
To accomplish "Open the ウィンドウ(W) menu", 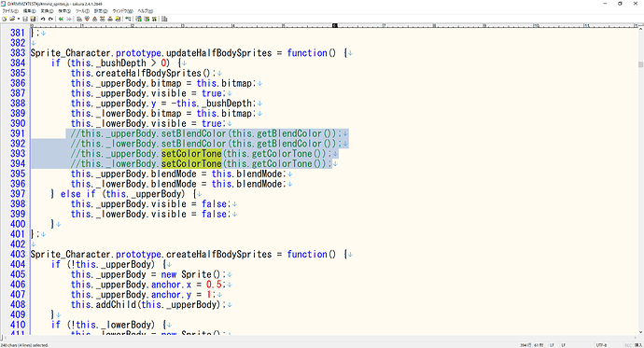I will (123, 11).
